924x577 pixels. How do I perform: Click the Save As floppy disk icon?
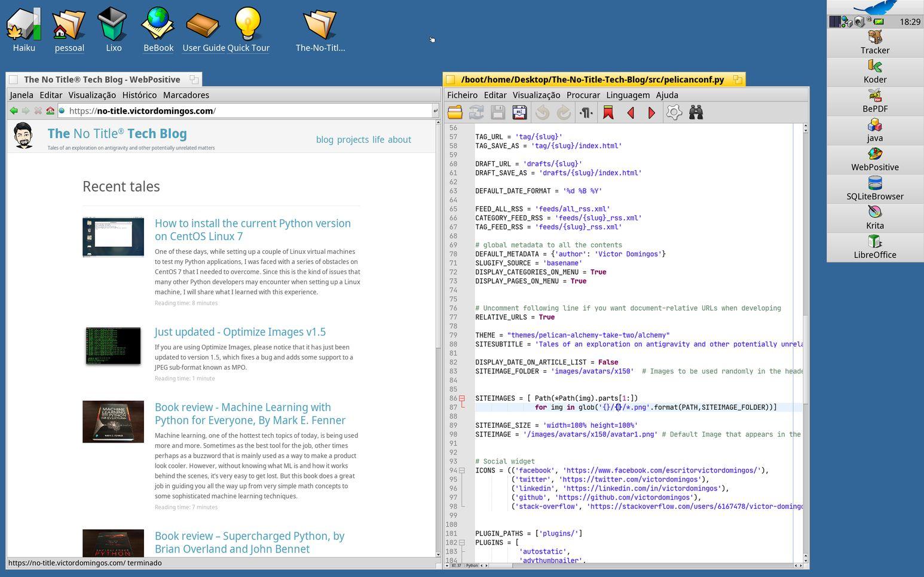point(519,112)
